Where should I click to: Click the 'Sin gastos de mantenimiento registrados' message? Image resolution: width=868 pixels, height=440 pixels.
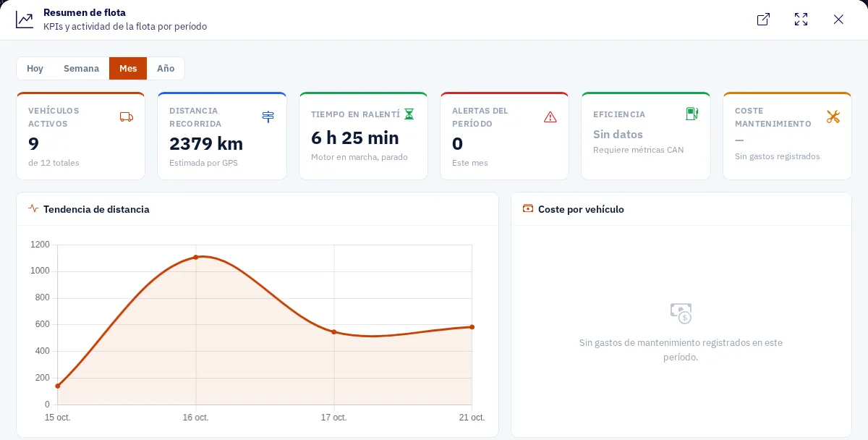pyautogui.click(x=681, y=350)
